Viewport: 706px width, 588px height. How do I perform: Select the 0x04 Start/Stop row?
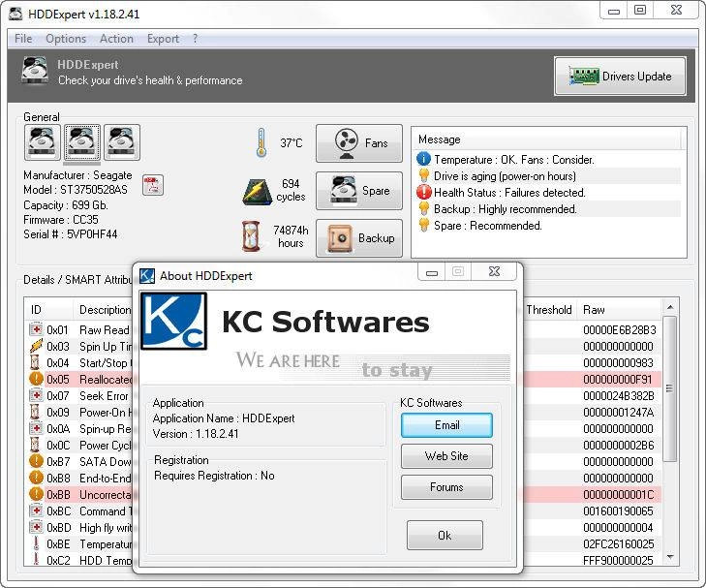(x=80, y=362)
